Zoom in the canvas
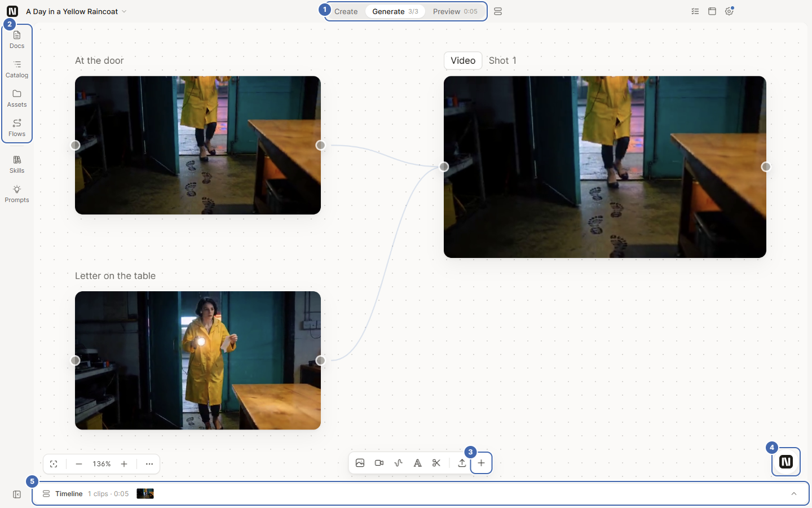Image resolution: width=812 pixels, height=508 pixels. click(124, 464)
